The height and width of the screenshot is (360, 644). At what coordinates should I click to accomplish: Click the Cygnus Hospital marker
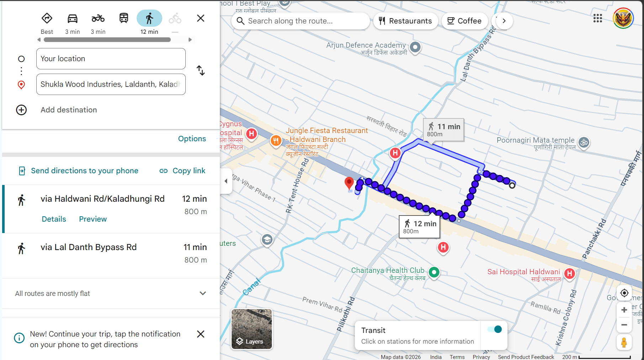[252, 134]
